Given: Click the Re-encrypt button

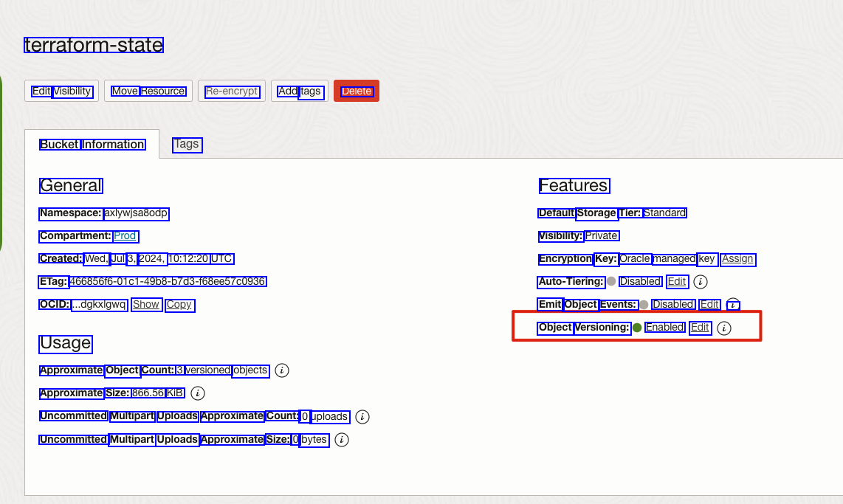Looking at the screenshot, I should tap(232, 91).
